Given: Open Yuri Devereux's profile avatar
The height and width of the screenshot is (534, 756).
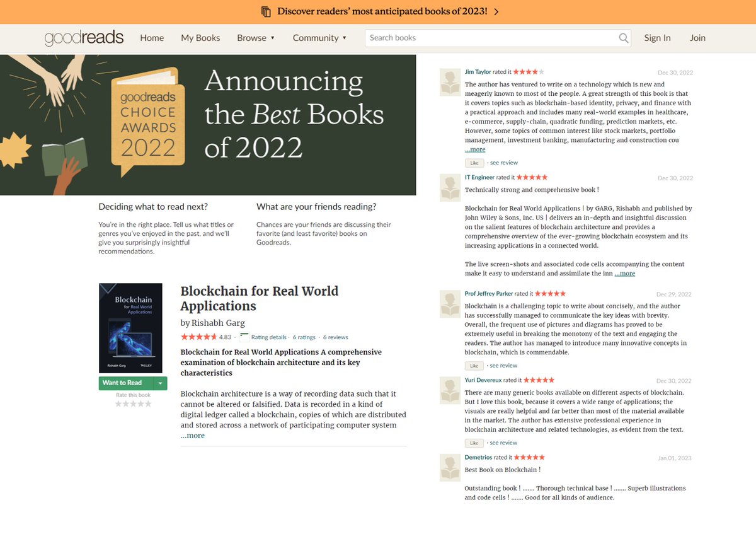Looking at the screenshot, I should coord(450,390).
